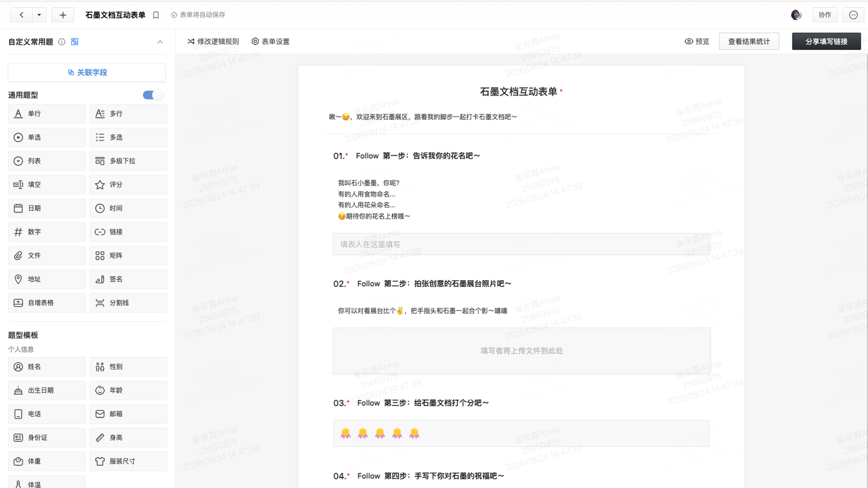Add the 自增表格 auto-increment table type
The width and height of the screenshot is (868, 488).
(x=46, y=302)
